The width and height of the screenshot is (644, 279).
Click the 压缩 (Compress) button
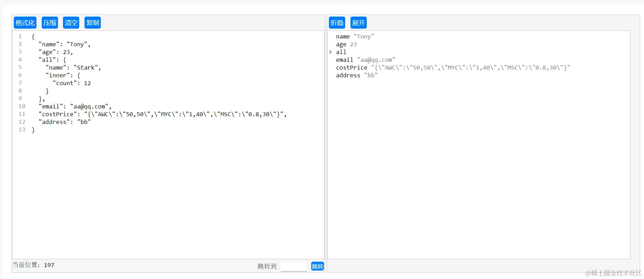[50, 23]
